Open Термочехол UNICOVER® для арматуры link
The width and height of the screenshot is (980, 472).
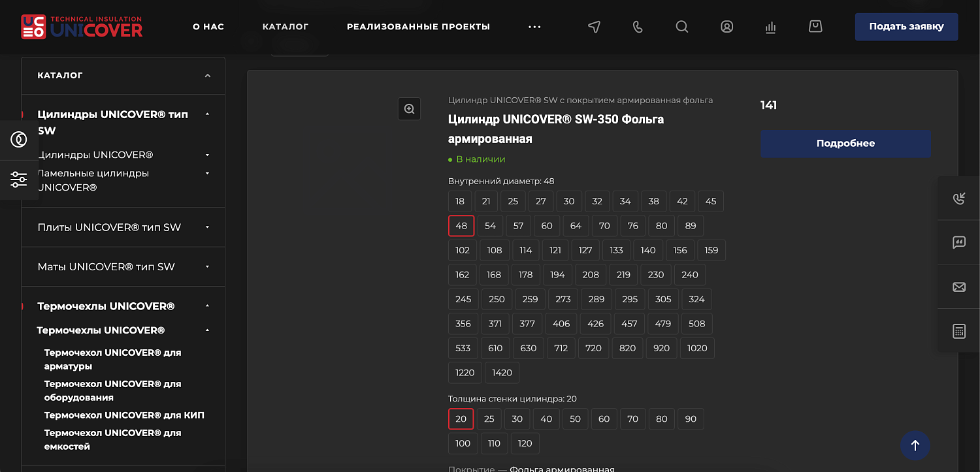pos(113,359)
